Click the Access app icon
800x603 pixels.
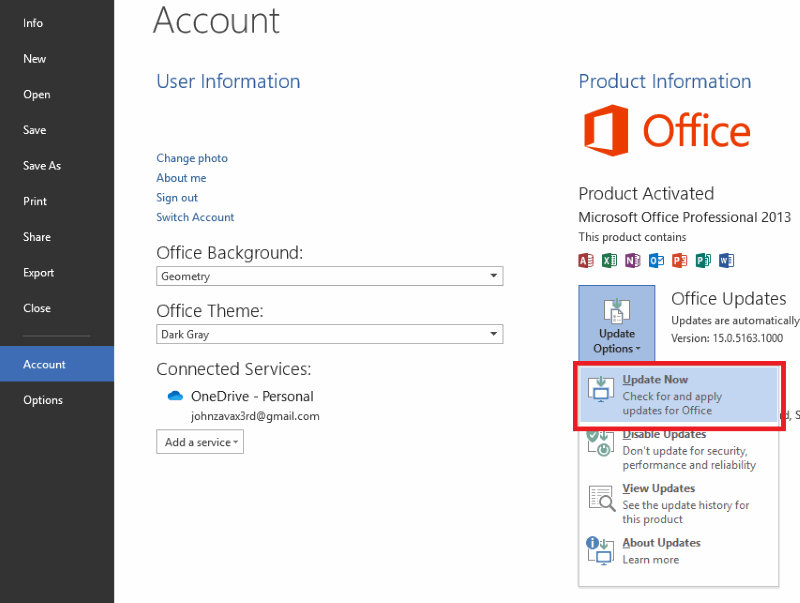[x=586, y=261]
